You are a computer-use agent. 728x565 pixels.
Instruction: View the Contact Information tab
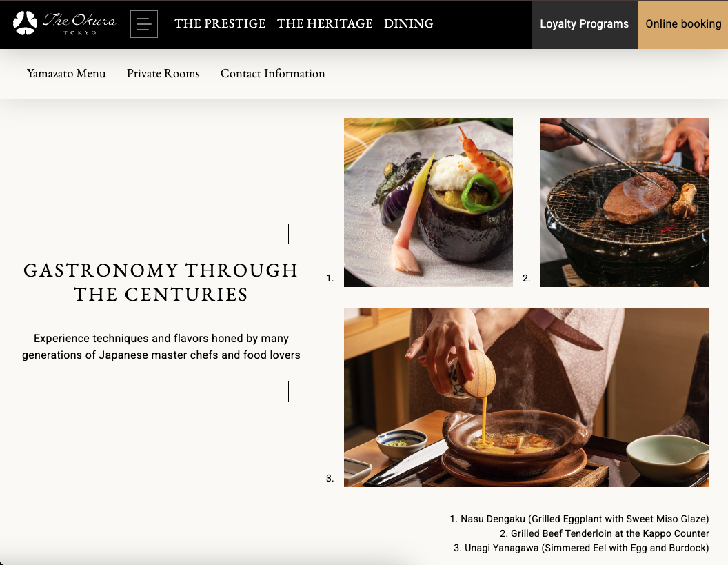(272, 73)
